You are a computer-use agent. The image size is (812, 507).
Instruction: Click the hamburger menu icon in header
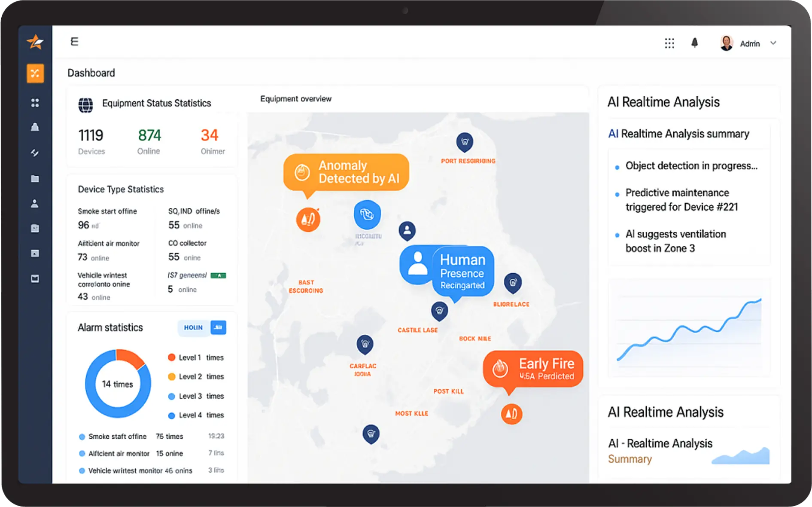click(x=74, y=42)
